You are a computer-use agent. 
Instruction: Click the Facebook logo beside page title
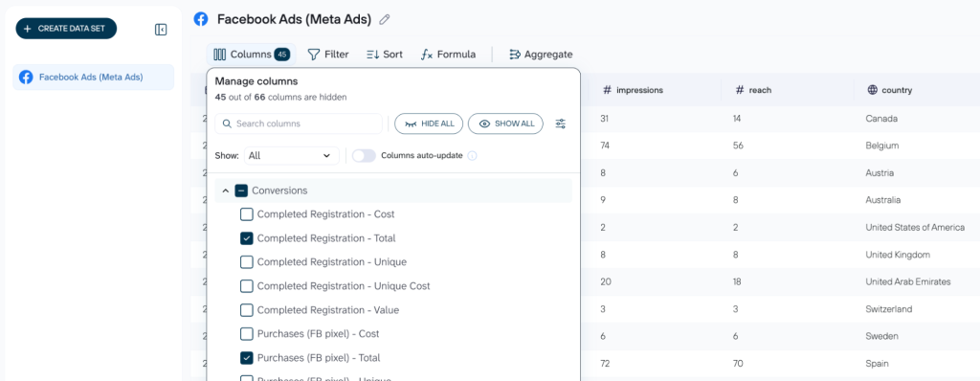click(x=201, y=19)
